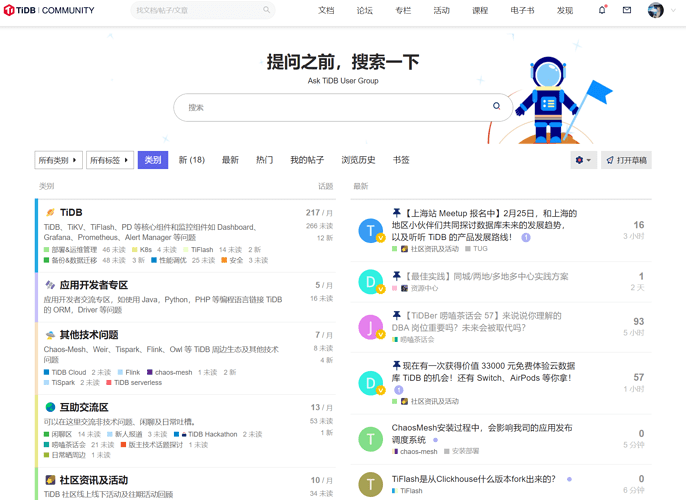Open the user avatar profile picture
The width and height of the screenshot is (686, 500).
pyautogui.click(x=655, y=10)
